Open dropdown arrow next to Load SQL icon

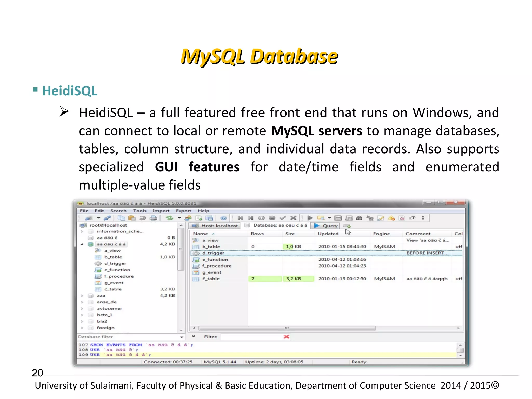pos(329,218)
